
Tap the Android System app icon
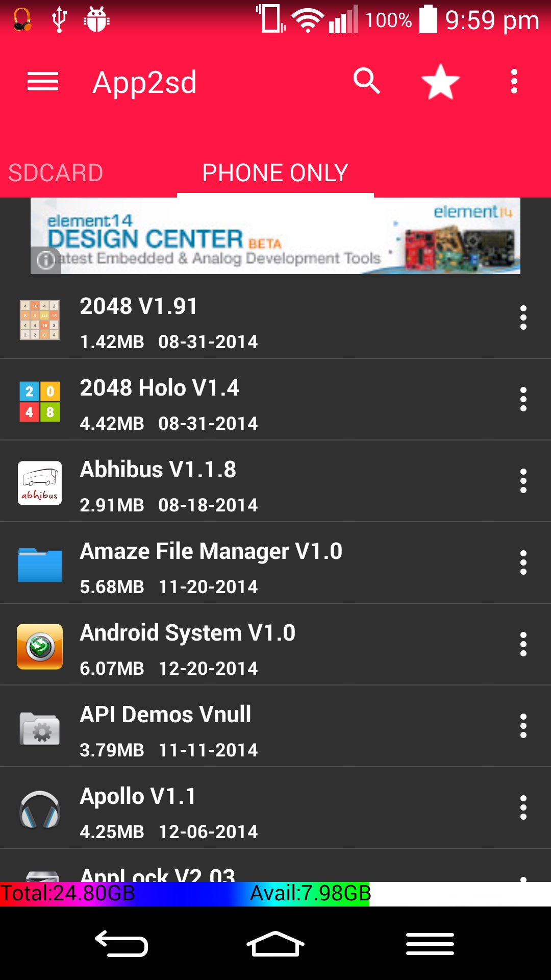(x=40, y=647)
